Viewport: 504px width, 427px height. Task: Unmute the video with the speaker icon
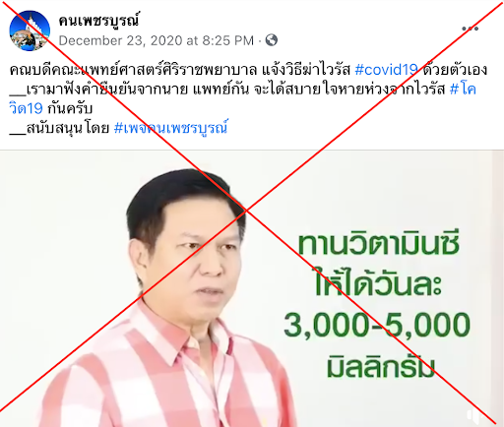click(x=474, y=415)
